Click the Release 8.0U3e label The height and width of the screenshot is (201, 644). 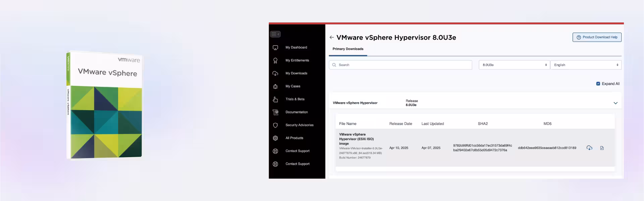click(x=412, y=103)
